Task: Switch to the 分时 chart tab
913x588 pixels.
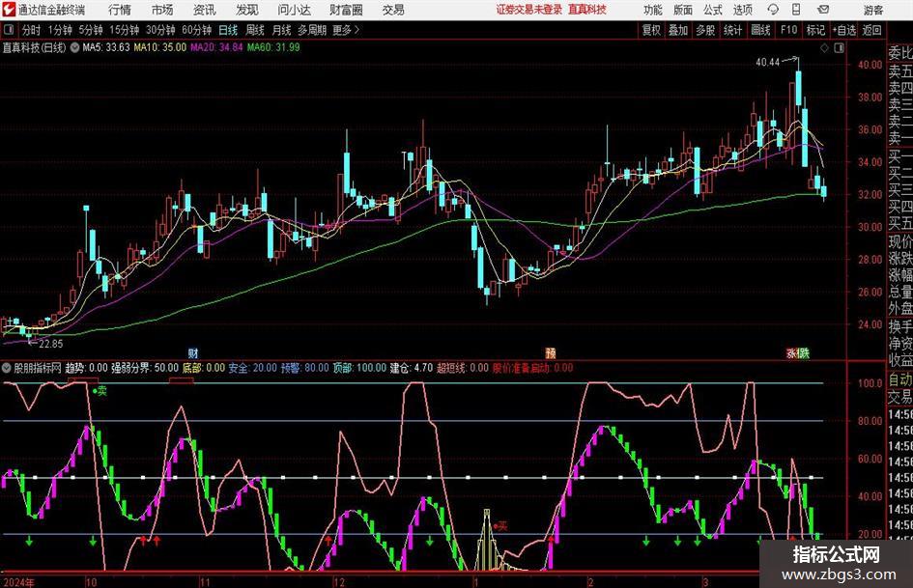Action: coord(32,30)
